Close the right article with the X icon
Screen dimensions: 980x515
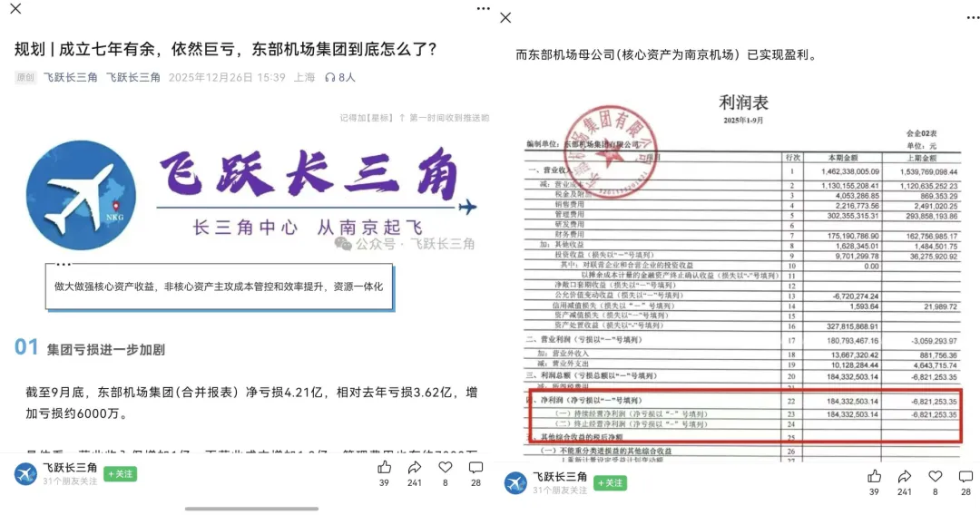coord(505,17)
